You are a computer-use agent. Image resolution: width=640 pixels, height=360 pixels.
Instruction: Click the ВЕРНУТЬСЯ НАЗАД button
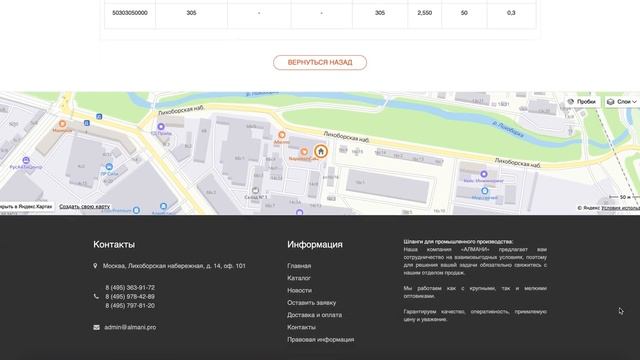(x=320, y=62)
